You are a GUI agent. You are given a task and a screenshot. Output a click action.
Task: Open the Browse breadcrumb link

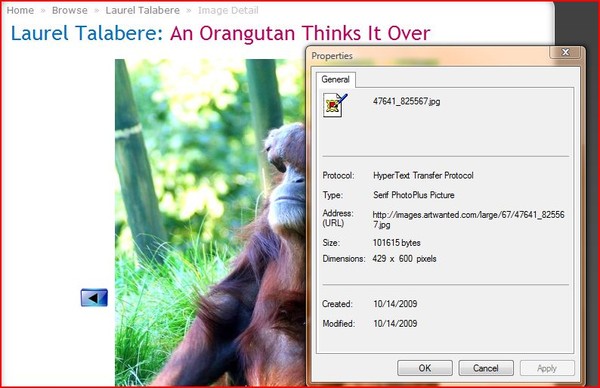[x=70, y=10]
